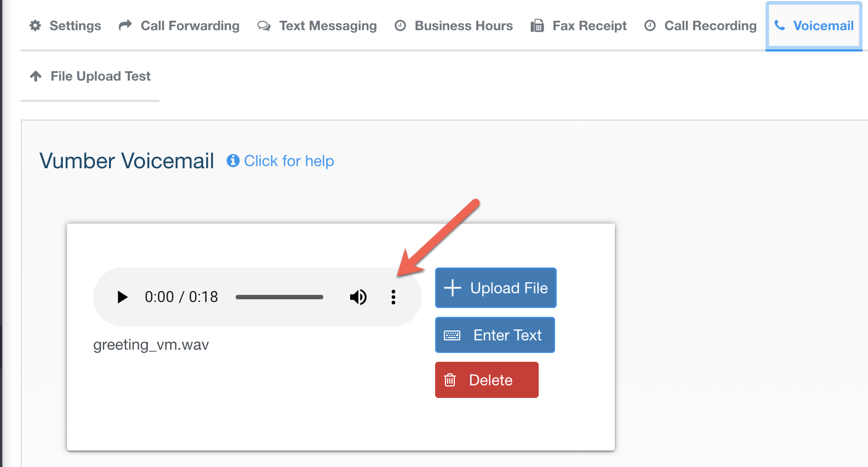The width and height of the screenshot is (868, 467).
Task: Click the Text Messaging chat bubbles icon
Action: tap(264, 26)
